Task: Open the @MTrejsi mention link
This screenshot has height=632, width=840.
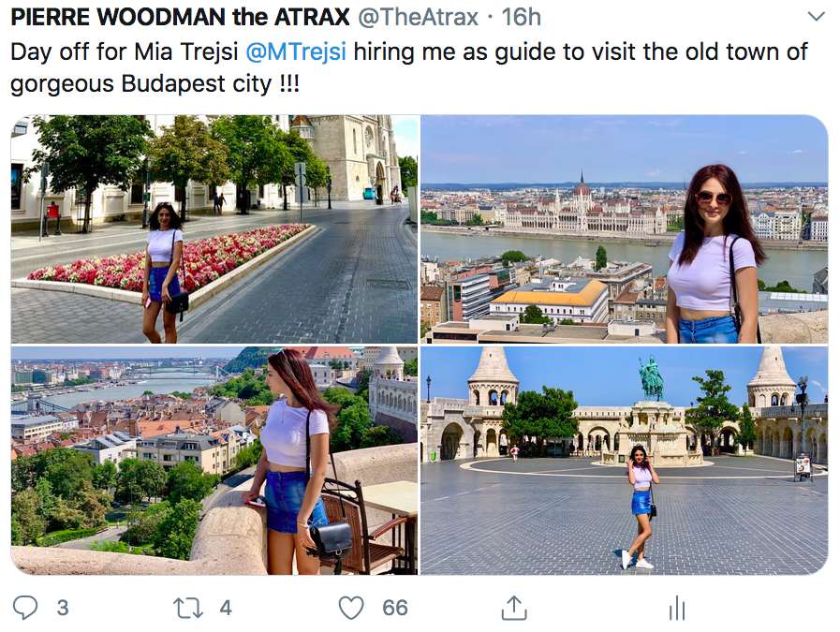Action: pos(296,51)
